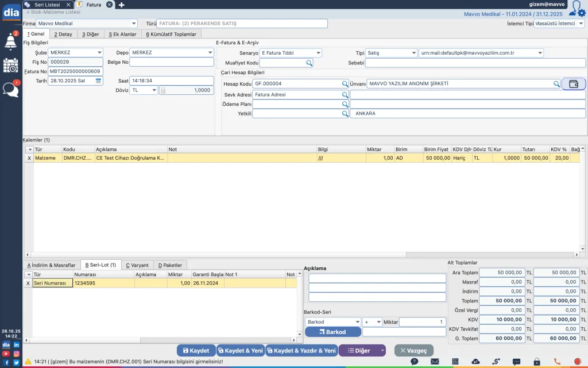The width and height of the screenshot is (588, 368).
Task: Open the help question mark icon
Action: point(414,362)
